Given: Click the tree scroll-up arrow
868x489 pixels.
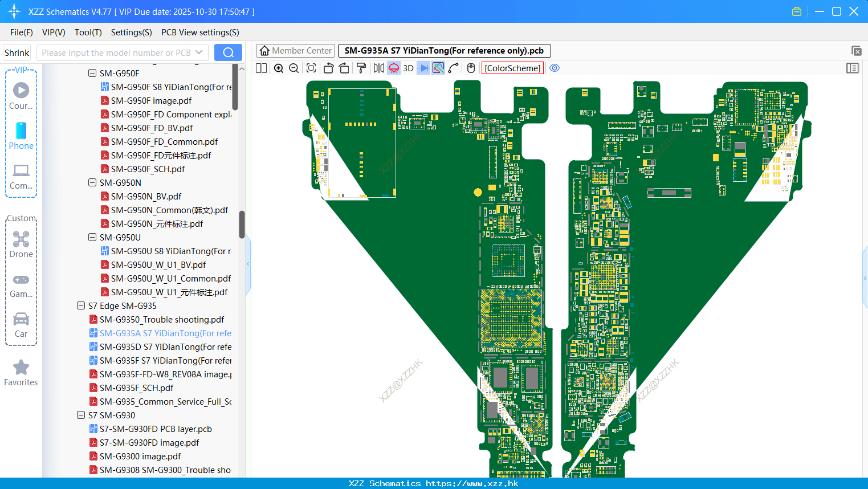Looking at the screenshot, I should 242,68.
